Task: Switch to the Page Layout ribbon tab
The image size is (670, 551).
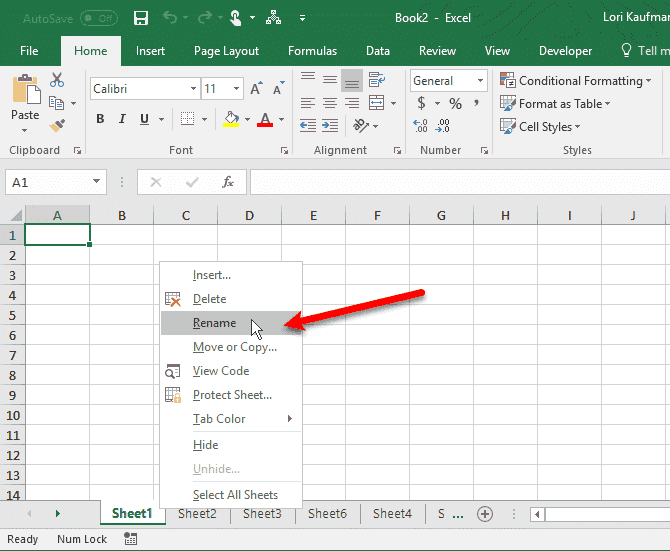Action: click(x=226, y=51)
